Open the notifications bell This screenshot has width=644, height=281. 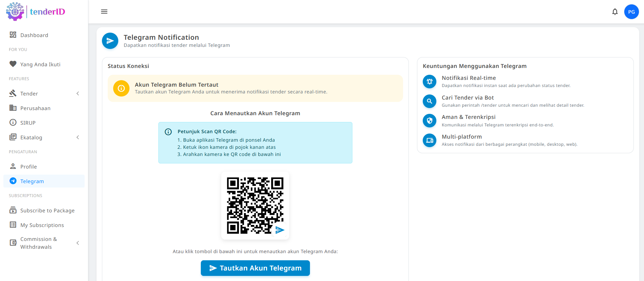coord(615,12)
